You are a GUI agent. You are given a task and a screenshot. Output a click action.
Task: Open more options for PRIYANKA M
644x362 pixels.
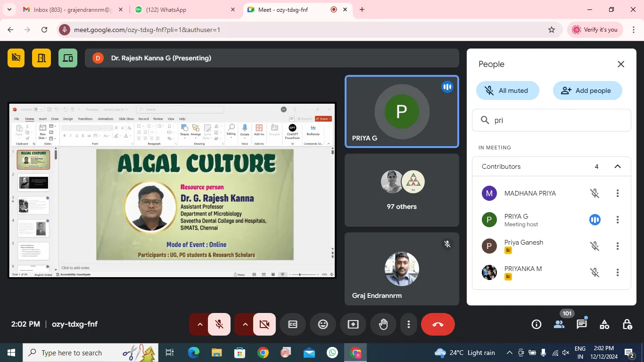click(x=618, y=272)
